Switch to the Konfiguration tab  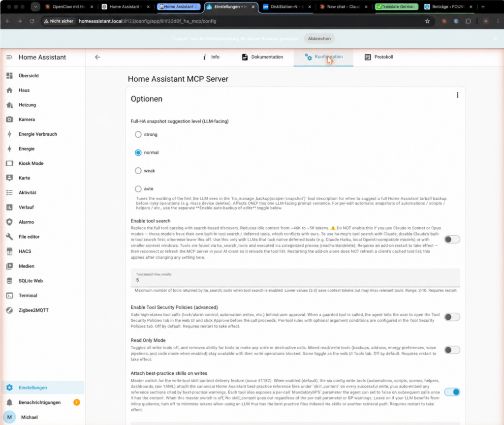pos(323,57)
